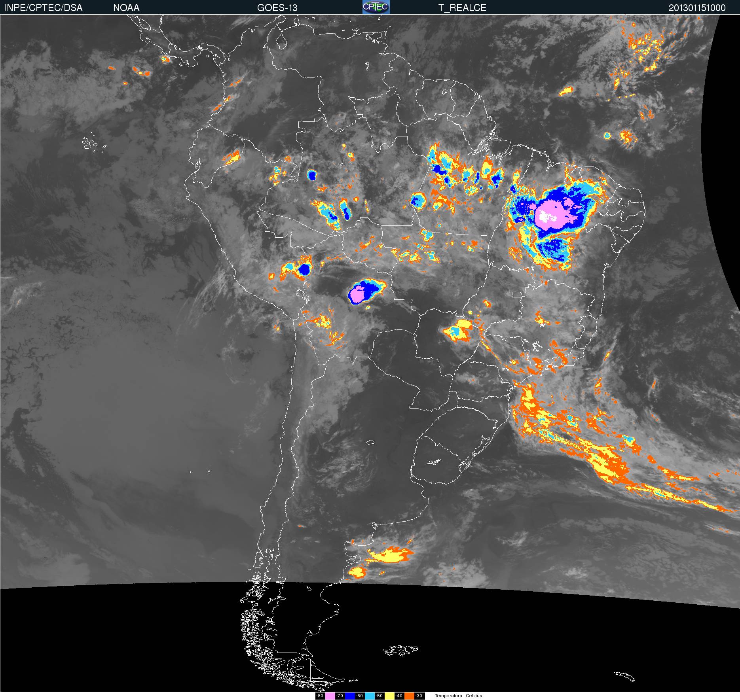740x700 pixels.
Task: Click the -30 legend value
Action: click(x=419, y=696)
